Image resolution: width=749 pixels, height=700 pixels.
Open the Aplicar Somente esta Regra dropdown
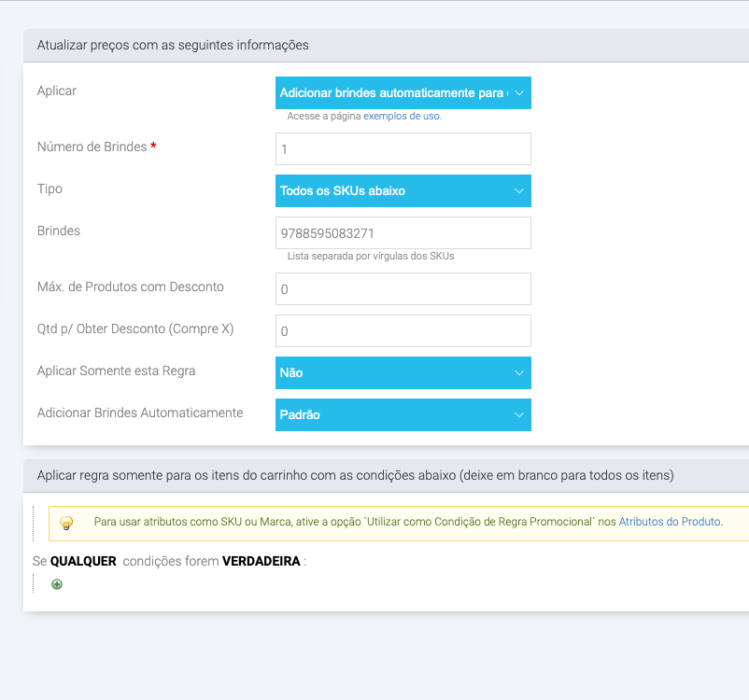[403, 373]
